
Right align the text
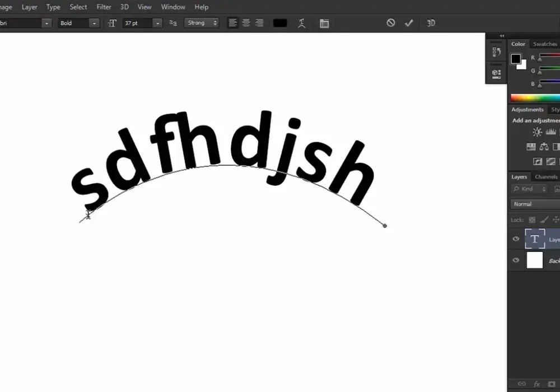click(259, 23)
